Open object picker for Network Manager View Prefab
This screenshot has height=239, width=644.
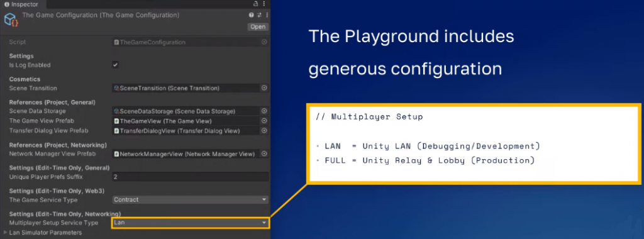point(264,153)
